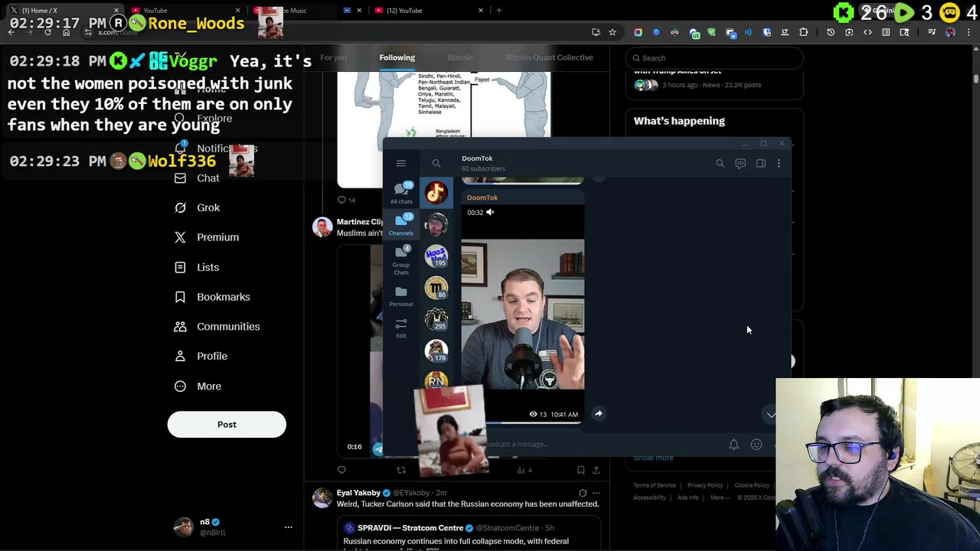Open the chat avatar with 195 unread badge

[436, 256]
